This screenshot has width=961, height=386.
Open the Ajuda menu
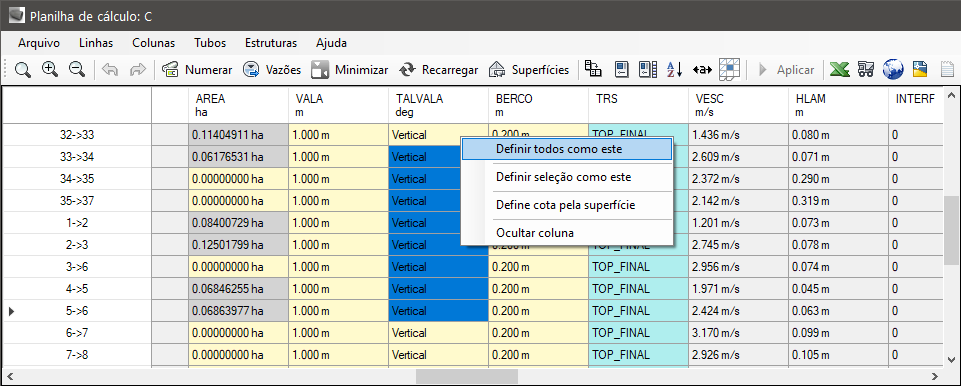tap(332, 43)
